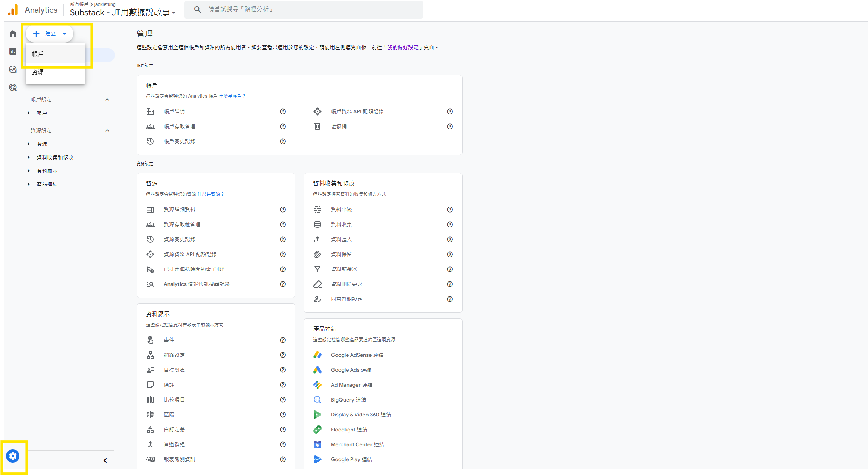
Task: Click help icon for 資料串流
Action: pyautogui.click(x=450, y=210)
